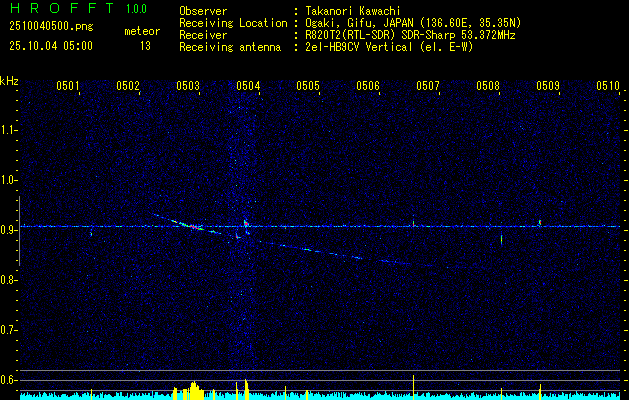Click the long yellow power bar before 0507
Image resolution: width=629 pixels, height=400 pixels.
[413, 387]
